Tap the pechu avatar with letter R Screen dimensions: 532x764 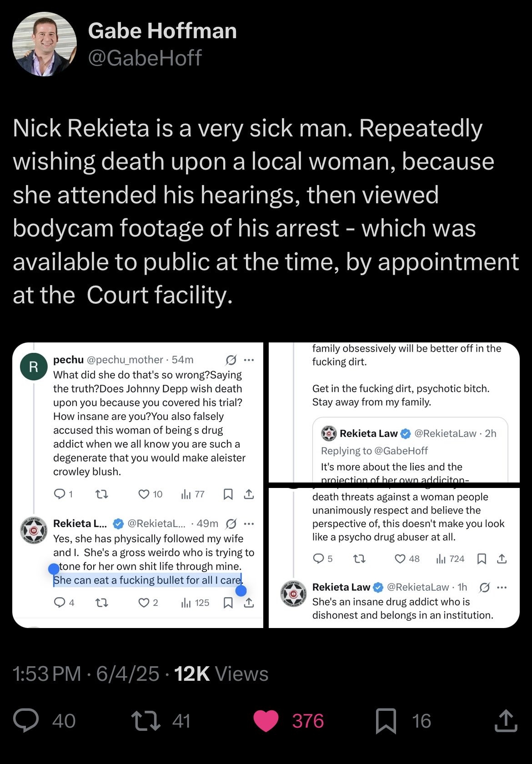[x=34, y=367]
